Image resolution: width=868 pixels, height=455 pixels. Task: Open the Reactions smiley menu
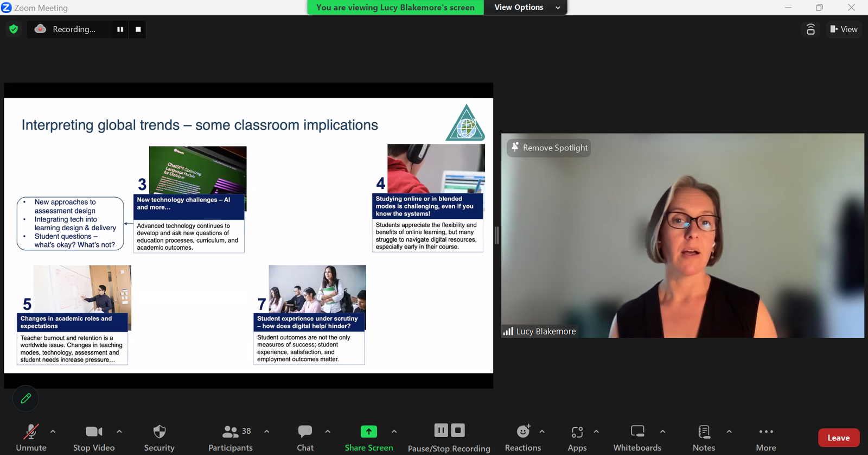point(523,437)
